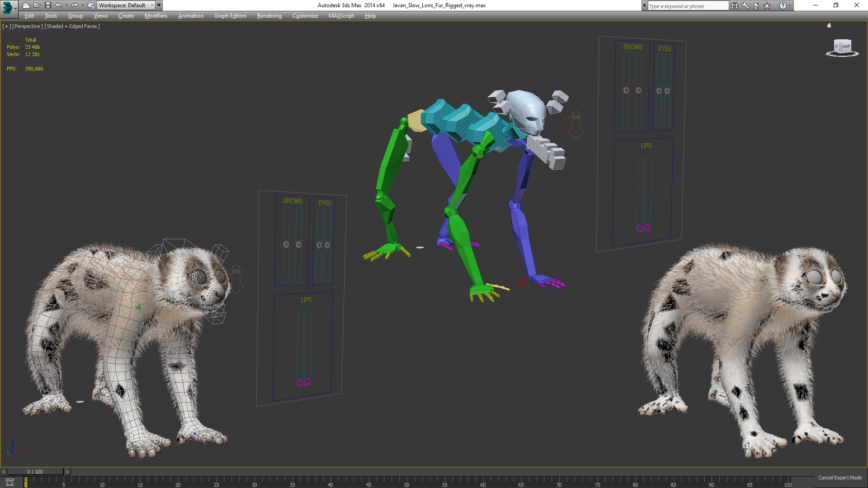Click the Project Folder icon

pos(91,5)
